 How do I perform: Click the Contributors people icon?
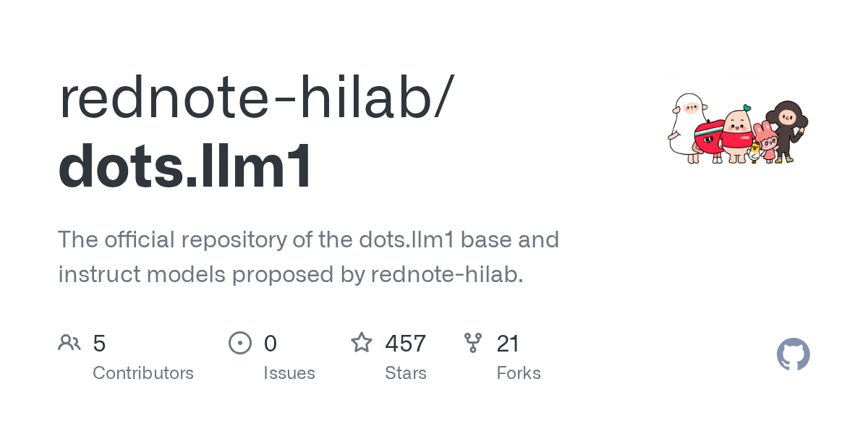[69, 343]
